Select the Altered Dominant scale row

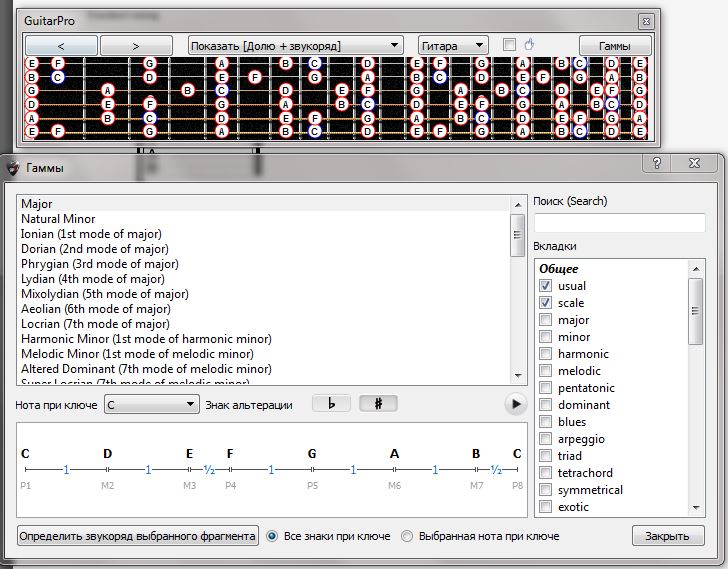pyautogui.click(x=265, y=369)
